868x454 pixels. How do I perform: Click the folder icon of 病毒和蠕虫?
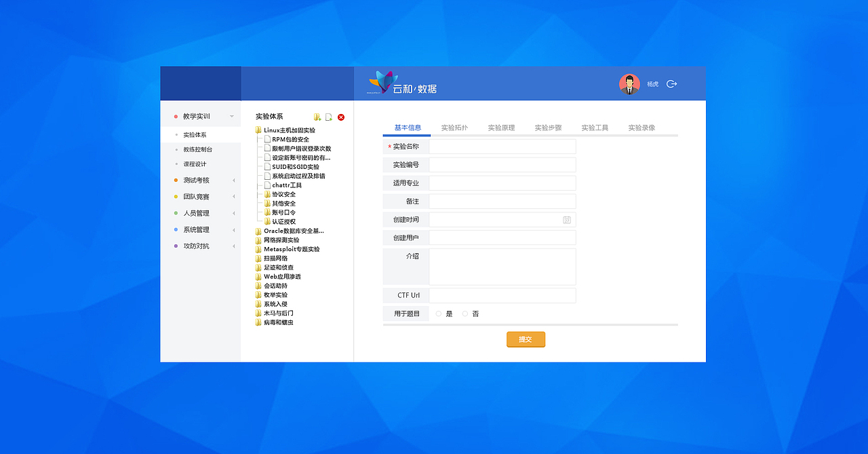[x=258, y=322]
